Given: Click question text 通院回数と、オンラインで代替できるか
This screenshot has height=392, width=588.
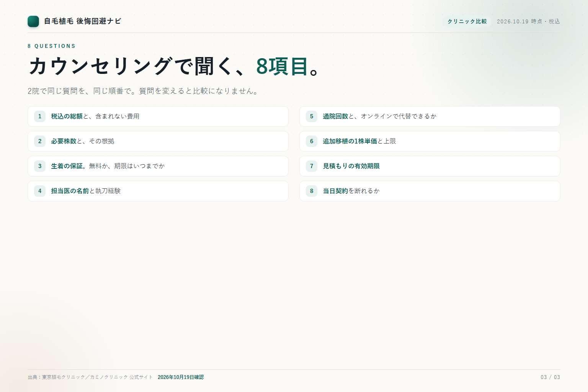Looking at the screenshot, I should tap(380, 116).
